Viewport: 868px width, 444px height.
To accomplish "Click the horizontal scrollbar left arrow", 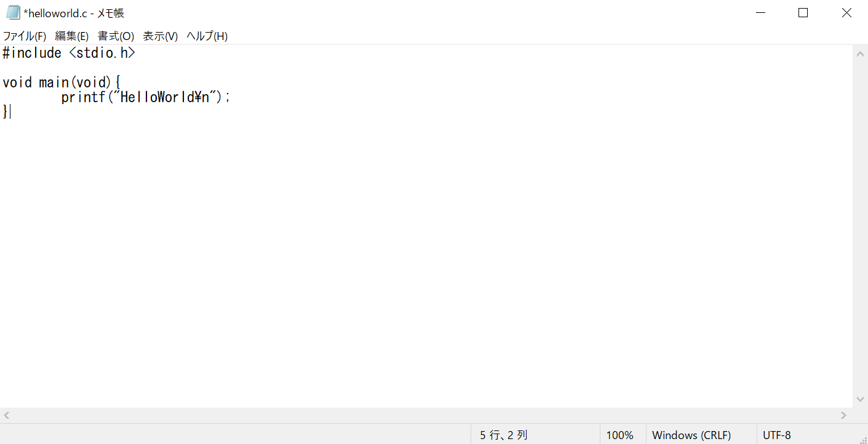I will click(7, 415).
